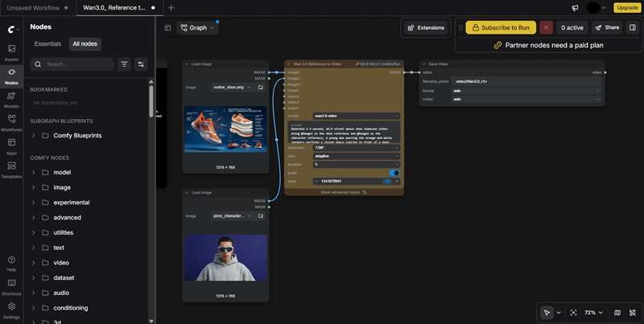The height and width of the screenshot is (324, 644).
Task: Open the Models sidebar panel
Action: point(11,100)
